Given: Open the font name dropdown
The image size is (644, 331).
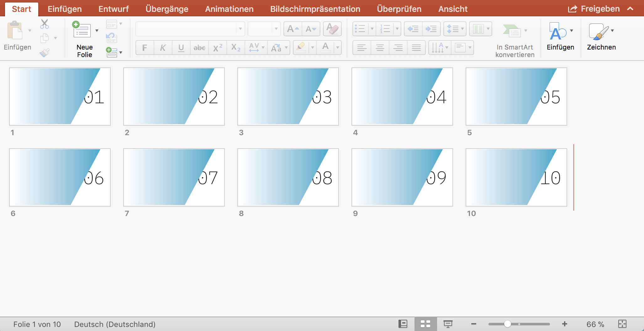Looking at the screenshot, I should point(240,29).
